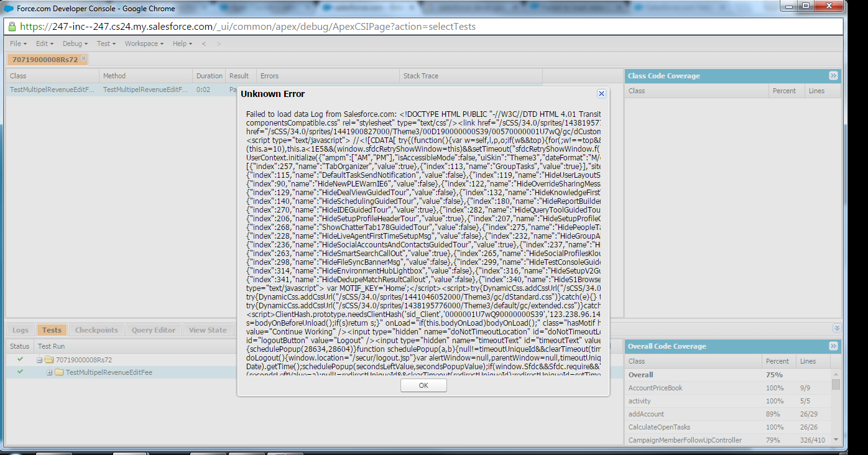Open the File menu
The height and width of the screenshot is (455, 868).
[19, 44]
